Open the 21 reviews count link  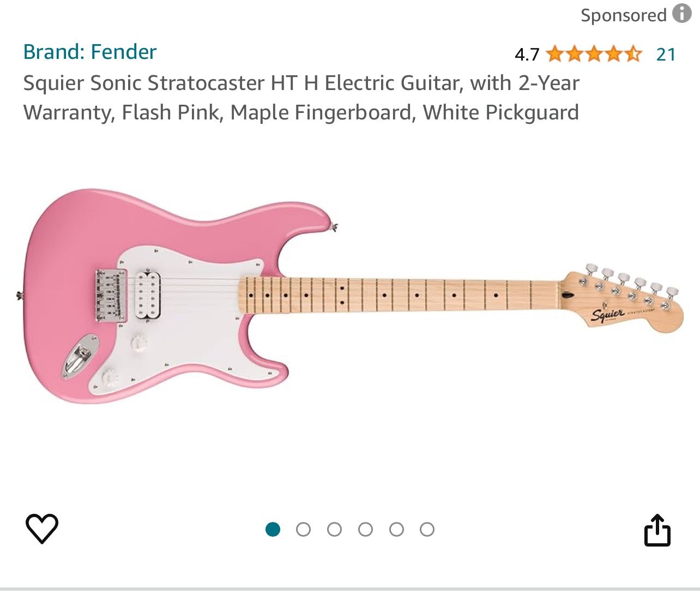pyautogui.click(x=666, y=54)
